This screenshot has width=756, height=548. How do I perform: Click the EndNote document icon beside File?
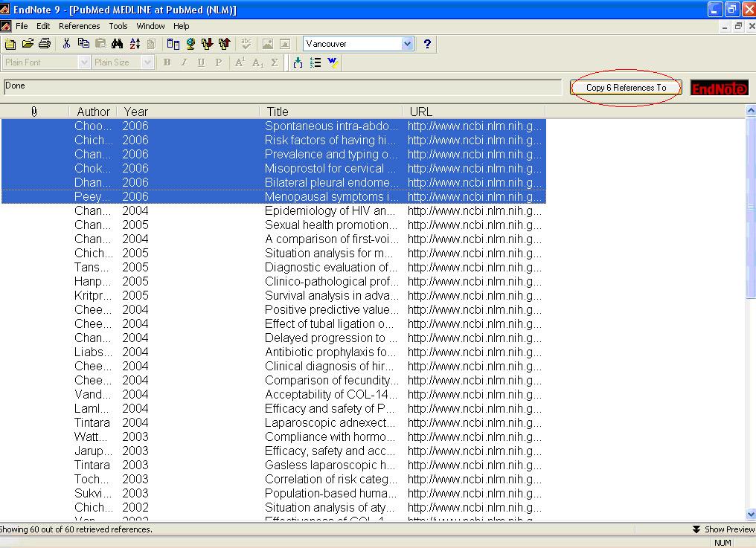click(6, 26)
